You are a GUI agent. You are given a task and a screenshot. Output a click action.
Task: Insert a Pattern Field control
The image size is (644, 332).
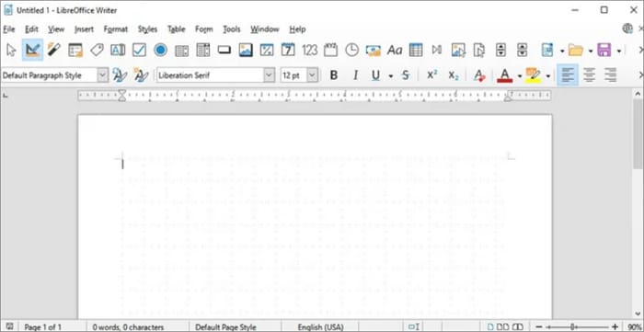tap(330, 50)
